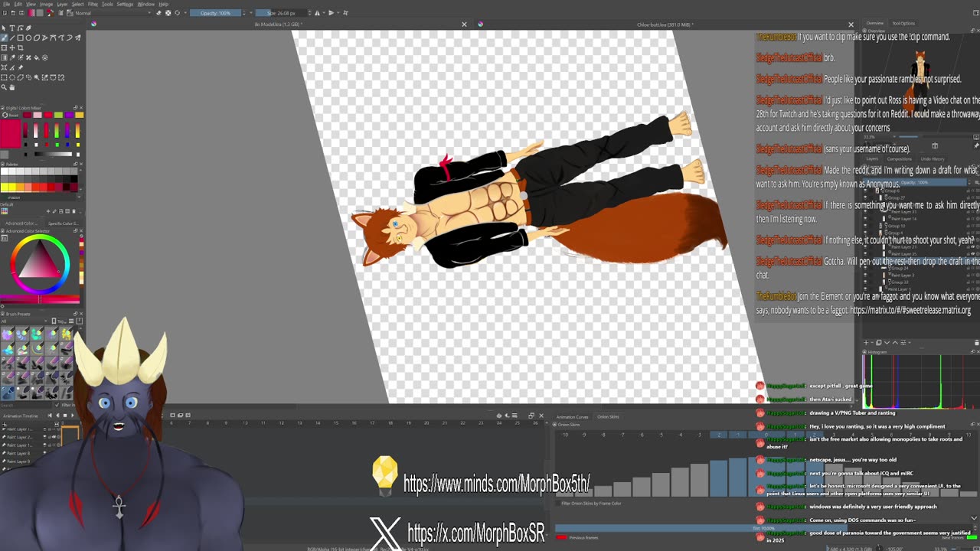Select the Freehand Brush tool

click(x=4, y=37)
